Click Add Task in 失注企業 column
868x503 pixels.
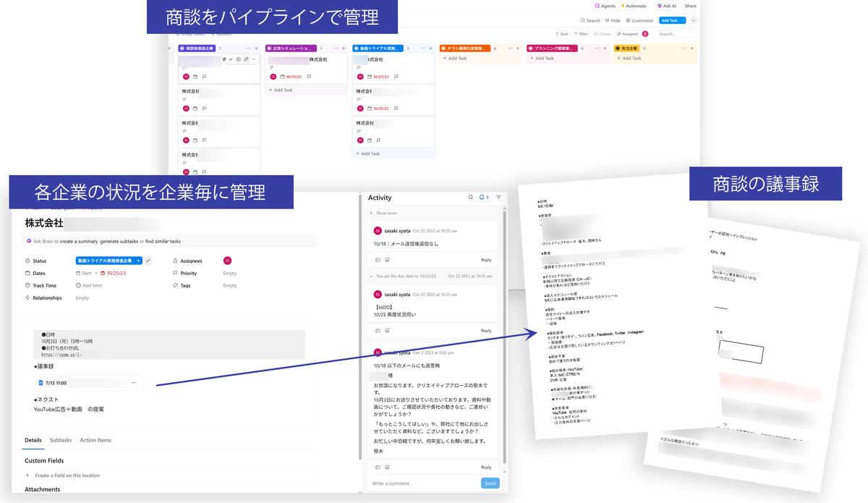pyautogui.click(x=629, y=58)
